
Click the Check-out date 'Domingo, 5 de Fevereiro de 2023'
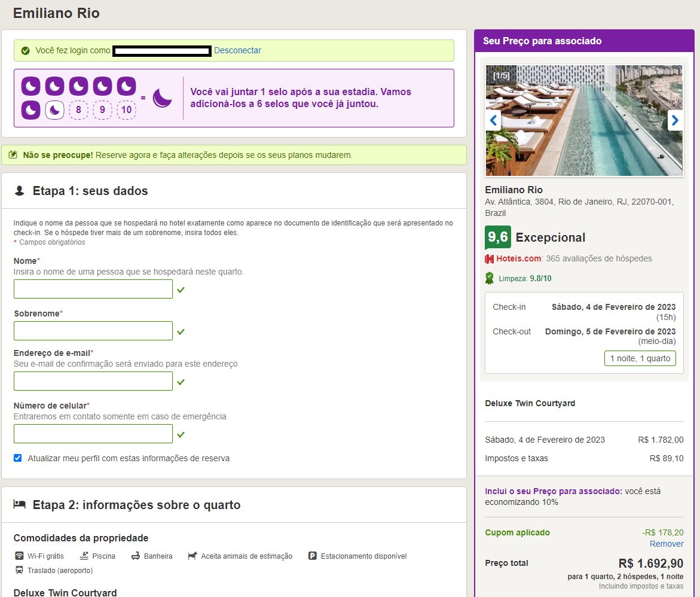(610, 331)
